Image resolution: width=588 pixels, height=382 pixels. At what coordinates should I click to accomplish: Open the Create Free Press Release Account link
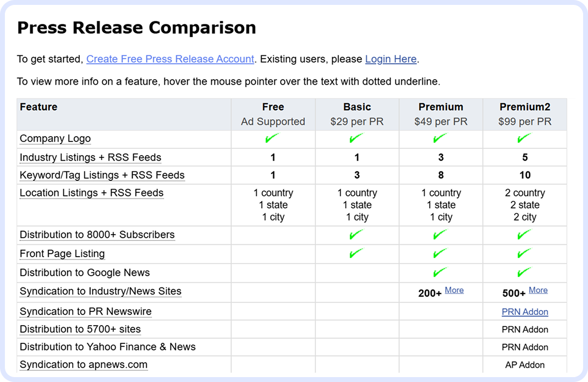(x=170, y=59)
